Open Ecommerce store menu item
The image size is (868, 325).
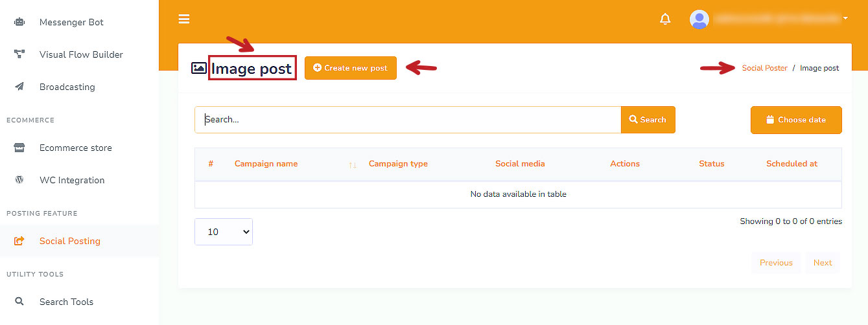75,148
